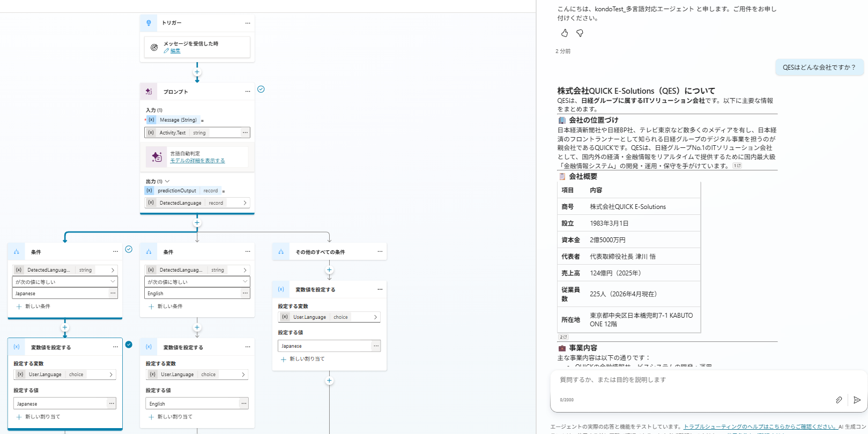Click the predictionOutput record variable
Viewport: 868px width, 434px height.
[x=184, y=191]
